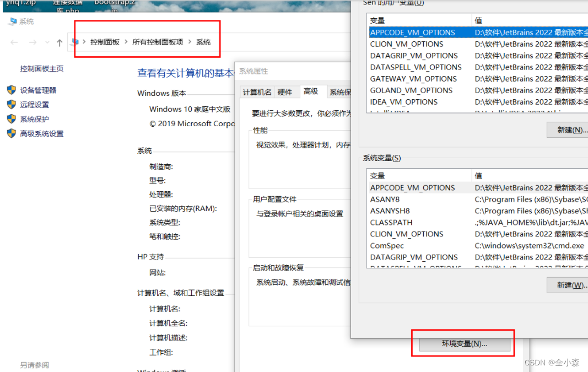The width and height of the screenshot is (588, 372).
Task: Expand chevron before 所有控制面板项 breadcrumb
Action: point(126,42)
